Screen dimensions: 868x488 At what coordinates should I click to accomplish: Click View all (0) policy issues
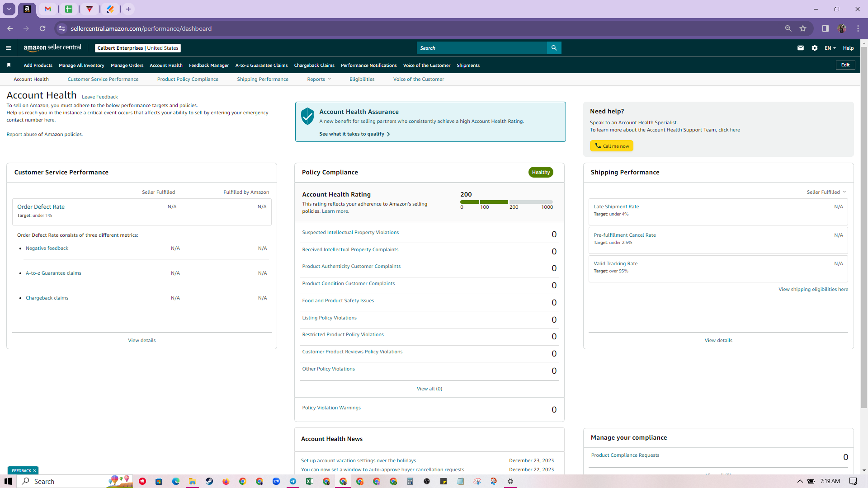click(x=429, y=389)
